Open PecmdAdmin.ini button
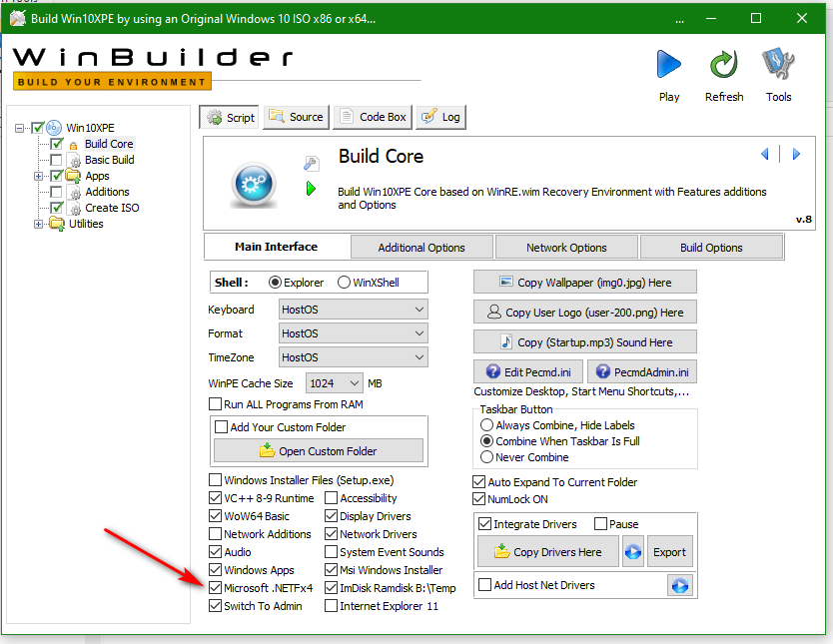 tap(642, 371)
